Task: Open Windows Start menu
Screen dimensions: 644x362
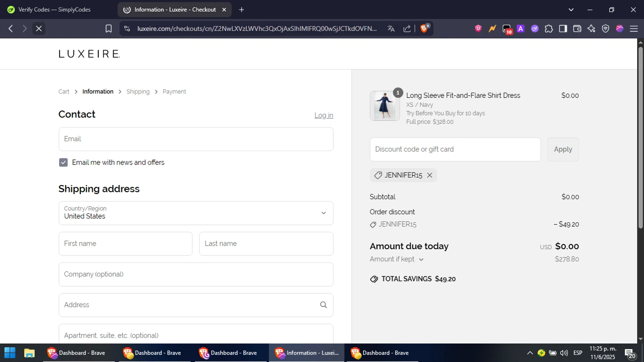Action: [x=9, y=353]
